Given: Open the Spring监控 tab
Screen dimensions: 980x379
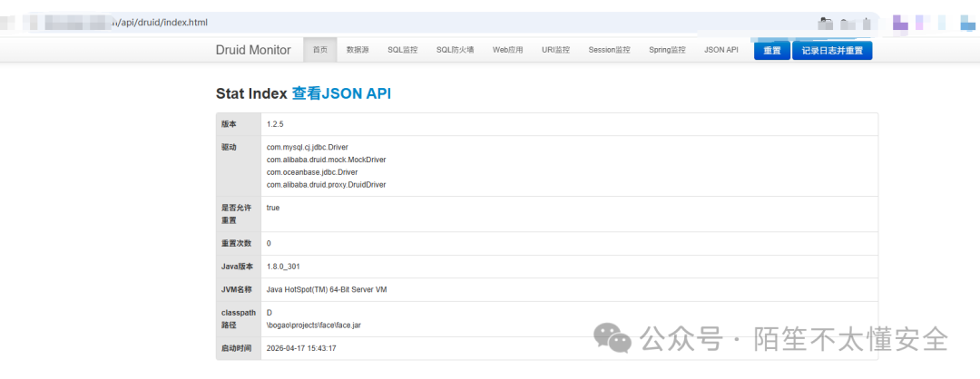Looking at the screenshot, I should pyautogui.click(x=667, y=50).
